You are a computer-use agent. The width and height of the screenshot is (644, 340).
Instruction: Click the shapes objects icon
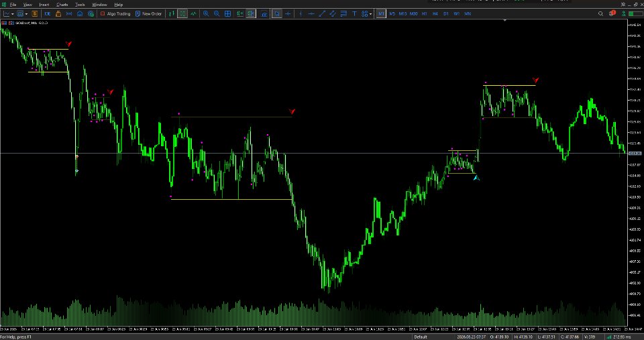pos(364,13)
